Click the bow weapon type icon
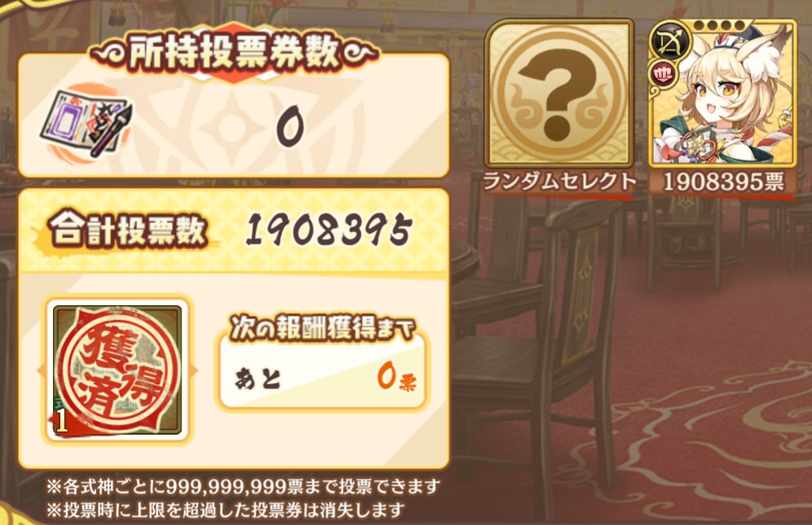 pyautogui.click(x=672, y=42)
